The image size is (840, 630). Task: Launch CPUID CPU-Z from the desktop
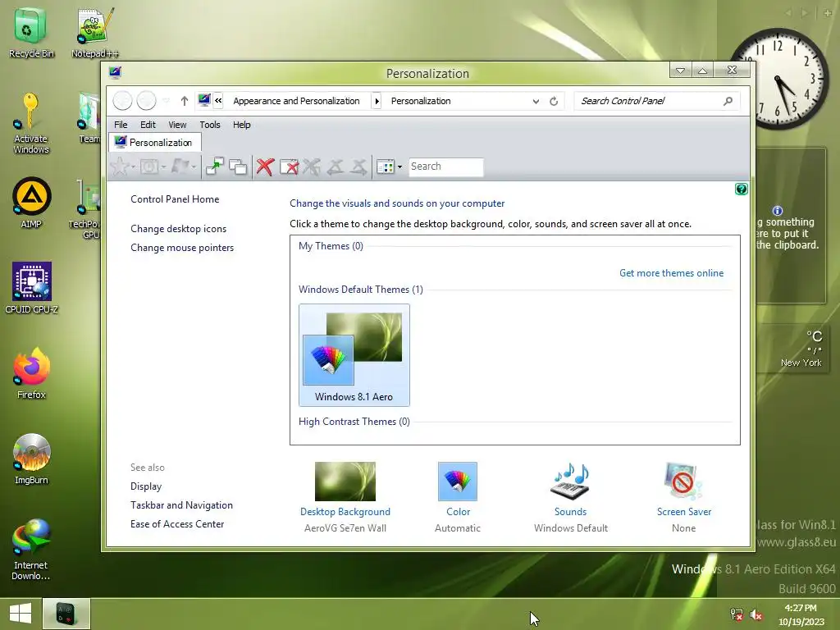32,288
